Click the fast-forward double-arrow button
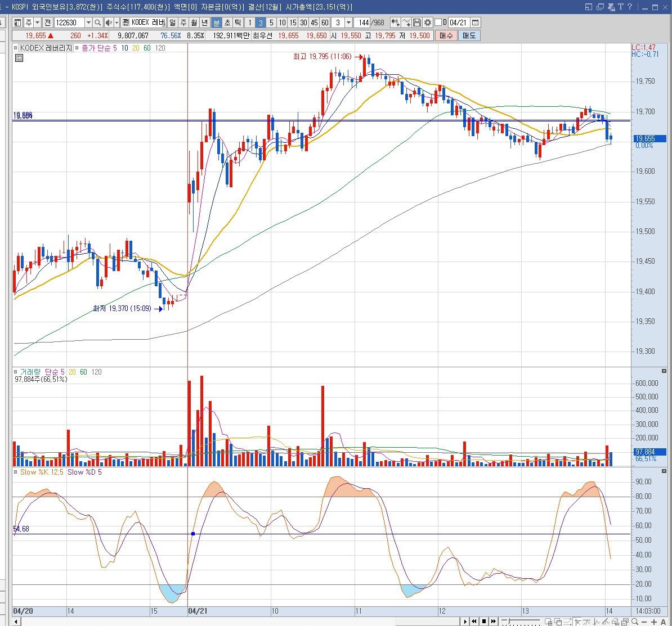This screenshot has height=626, width=672. (493, 622)
